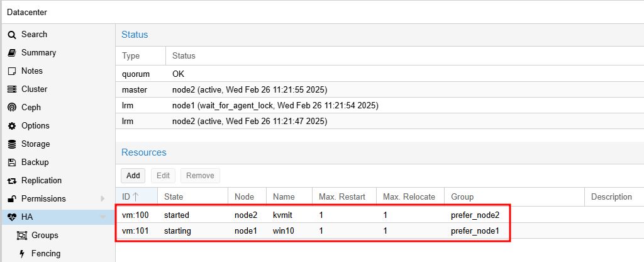Sort resources by ID column
Screen dimensions: 644x262
[x=136, y=197]
